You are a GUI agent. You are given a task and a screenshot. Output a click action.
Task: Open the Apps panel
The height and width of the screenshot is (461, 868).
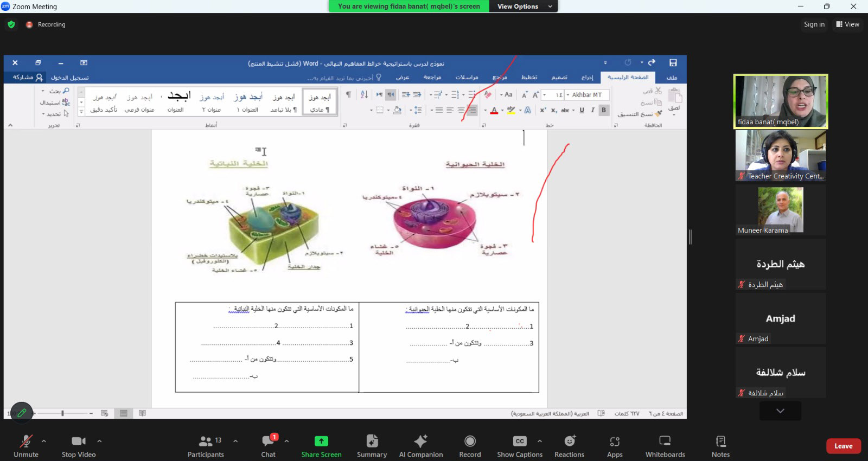tap(615, 446)
